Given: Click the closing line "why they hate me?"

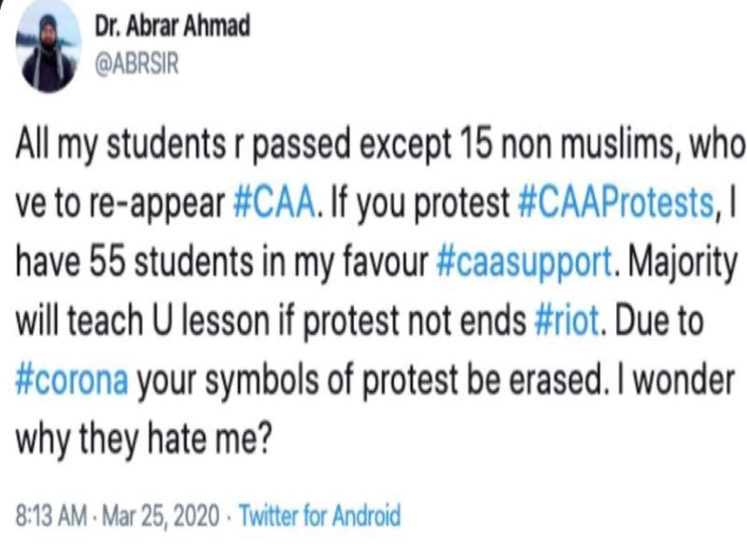Looking at the screenshot, I should click(144, 439).
